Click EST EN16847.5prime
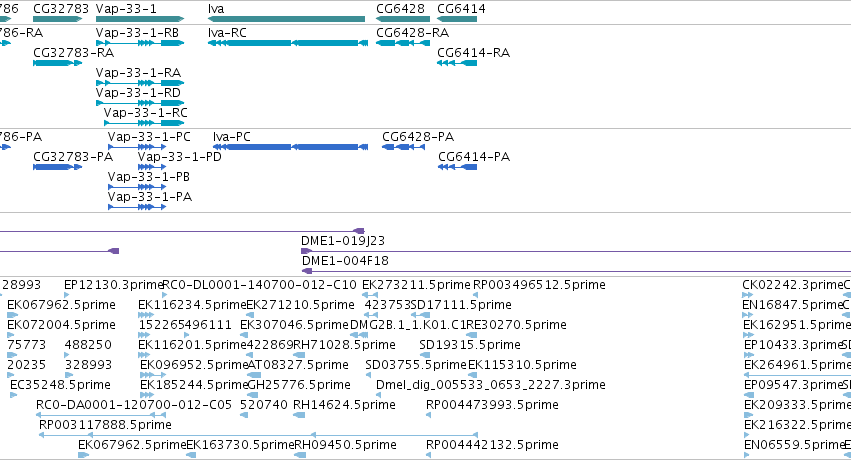Screen dimensions: 851x460 point(792,305)
